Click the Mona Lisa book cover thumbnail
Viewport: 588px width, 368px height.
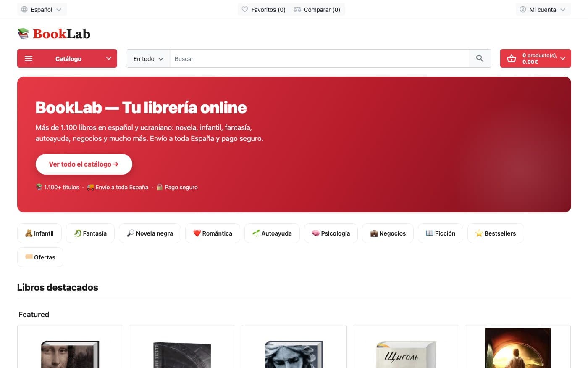click(x=70, y=354)
